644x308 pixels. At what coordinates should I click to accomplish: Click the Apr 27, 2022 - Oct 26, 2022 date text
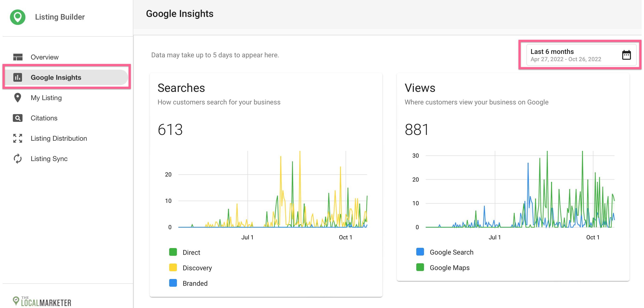566,59
